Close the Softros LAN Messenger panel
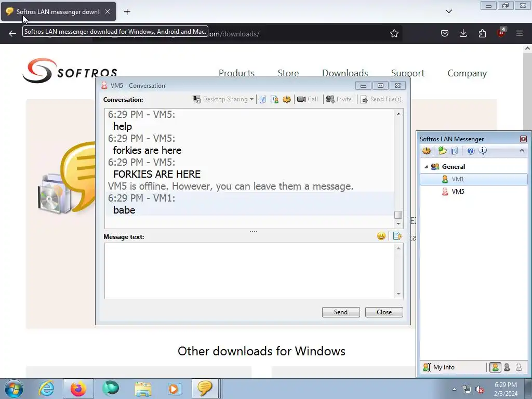This screenshot has height=399, width=532. (523, 139)
